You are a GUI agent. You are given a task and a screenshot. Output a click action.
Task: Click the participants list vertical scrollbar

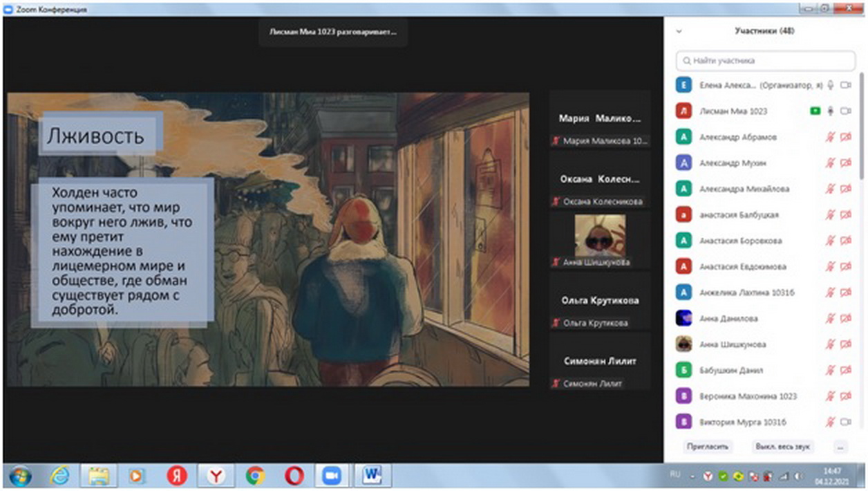(x=862, y=124)
